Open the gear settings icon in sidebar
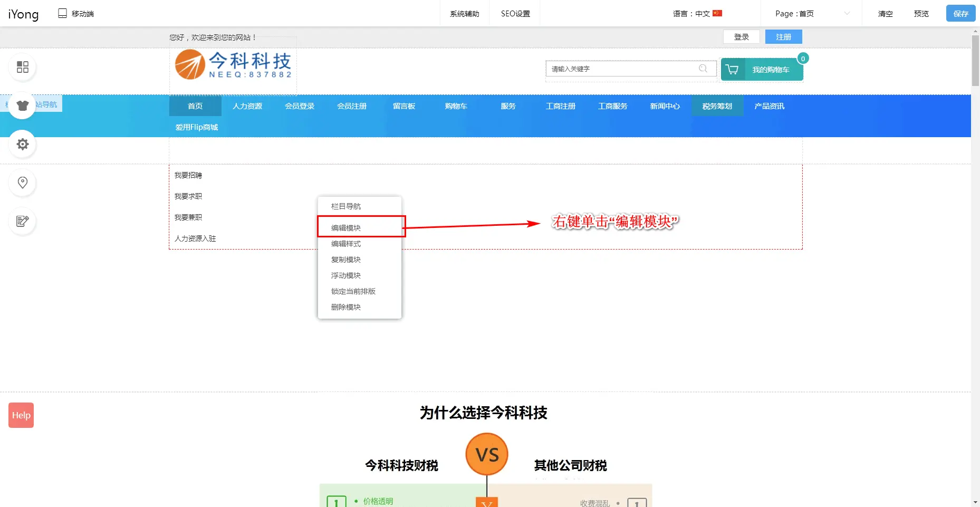This screenshot has width=980, height=507. [x=23, y=144]
